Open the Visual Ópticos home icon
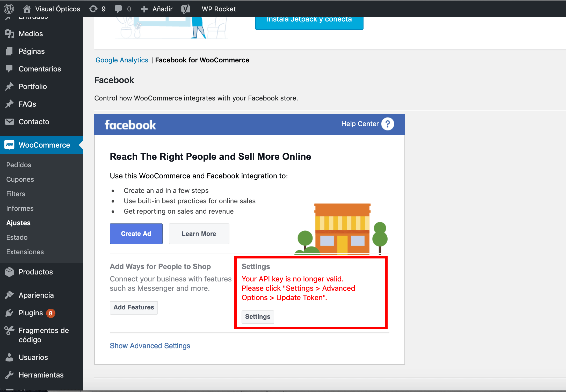The width and height of the screenshot is (566, 392). [x=27, y=9]
